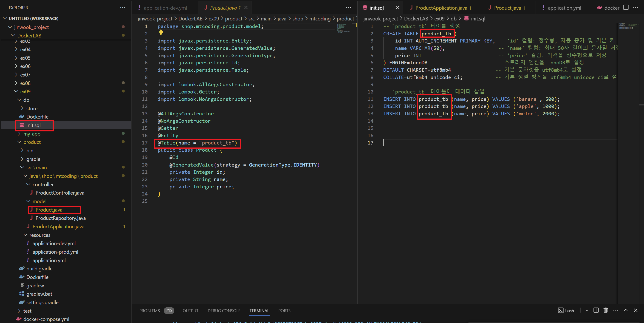This screenshot has height=323, width=644.
Task: Split the right editor group
Action: pos(626,8)
